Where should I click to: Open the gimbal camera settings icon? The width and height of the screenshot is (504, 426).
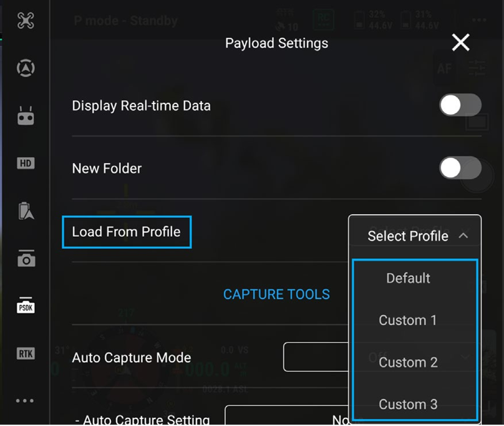pos(26,258)
